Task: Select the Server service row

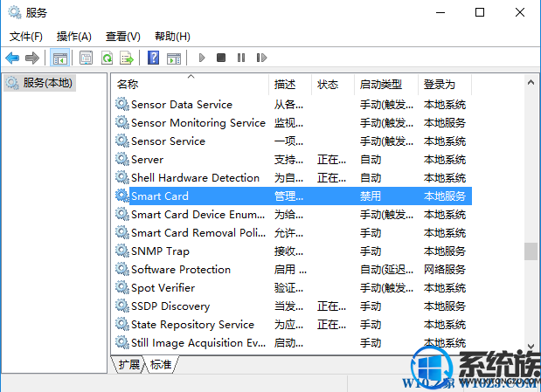Action: point(294,159)
